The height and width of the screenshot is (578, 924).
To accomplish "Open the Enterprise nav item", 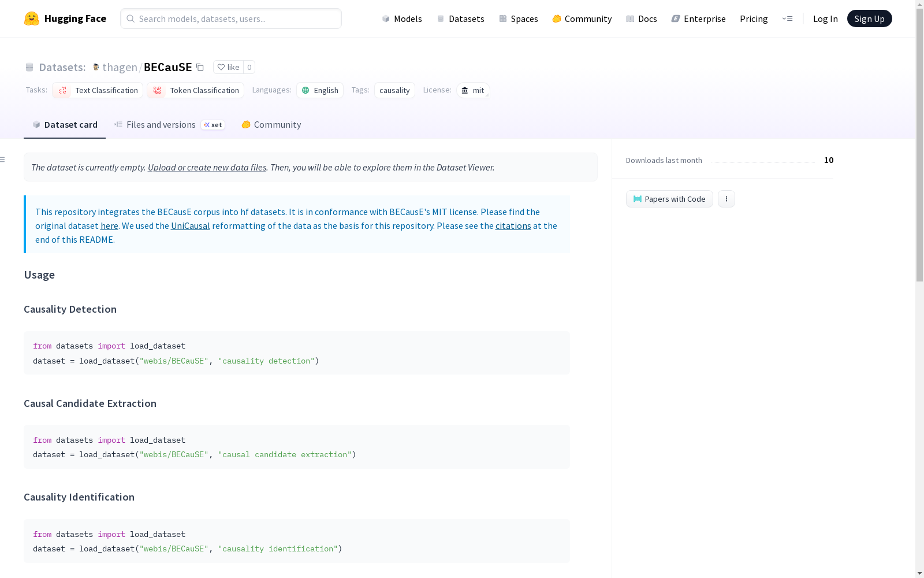I will [698, 18].
